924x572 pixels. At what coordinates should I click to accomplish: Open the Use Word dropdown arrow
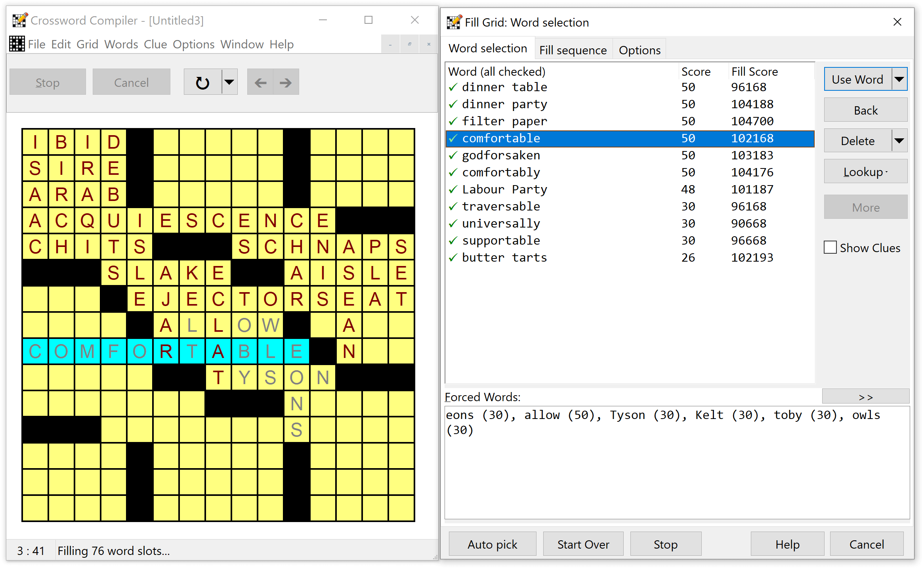point(899,79)
